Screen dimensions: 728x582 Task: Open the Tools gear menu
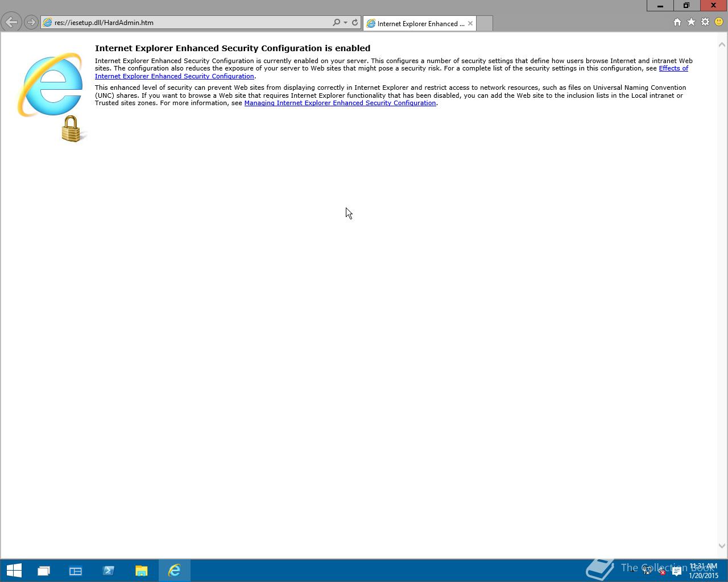coord(705,22)
